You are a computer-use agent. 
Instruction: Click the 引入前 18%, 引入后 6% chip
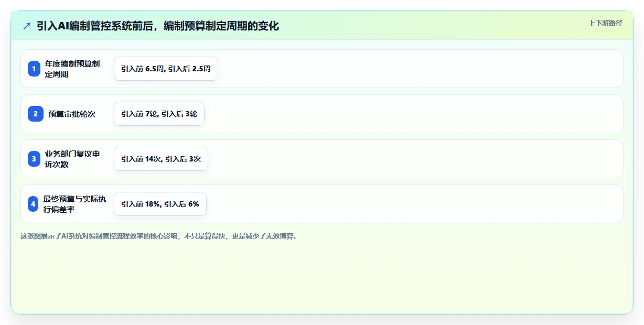point(160,204)
